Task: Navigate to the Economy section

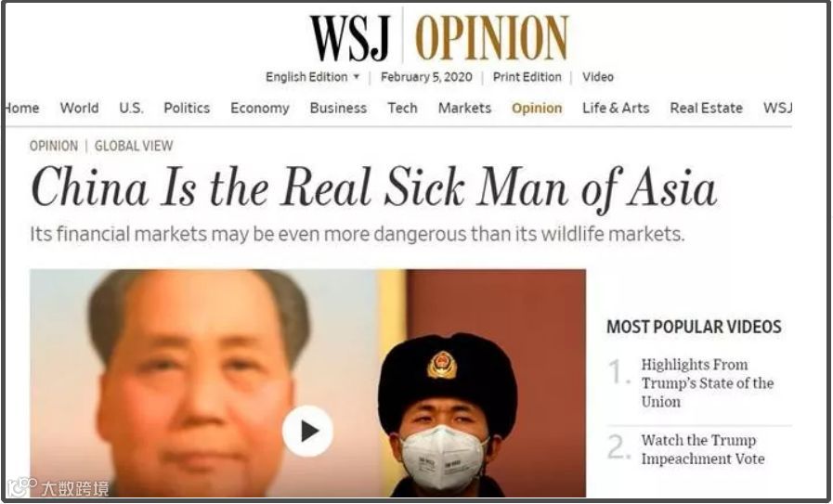Action: 260,109
